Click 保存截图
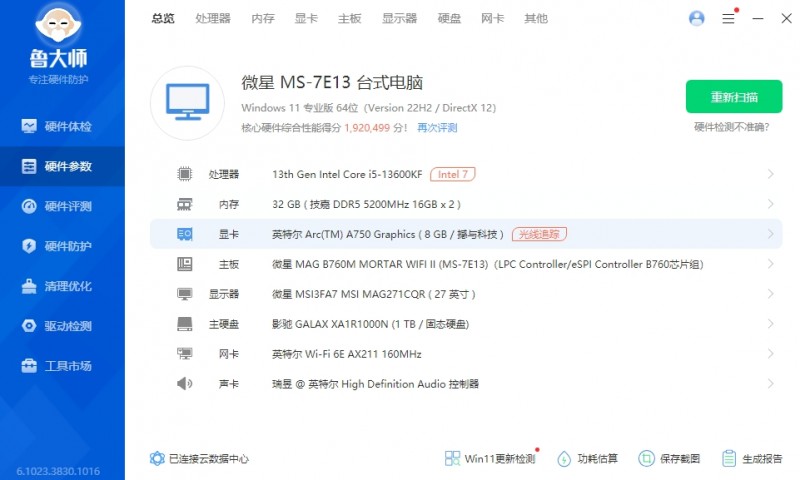This screenshot has width=800, height=480. pos(669,459)
